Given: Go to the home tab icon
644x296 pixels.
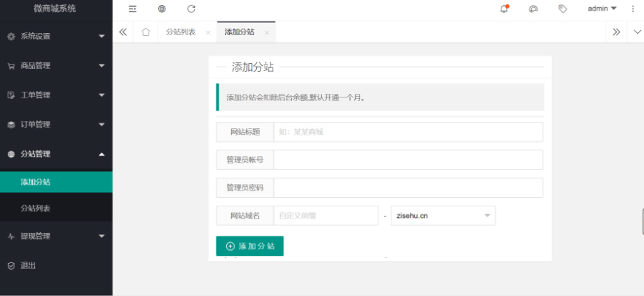Looking at the screenshot, I should pyautogui.click(x=145, y=32).
